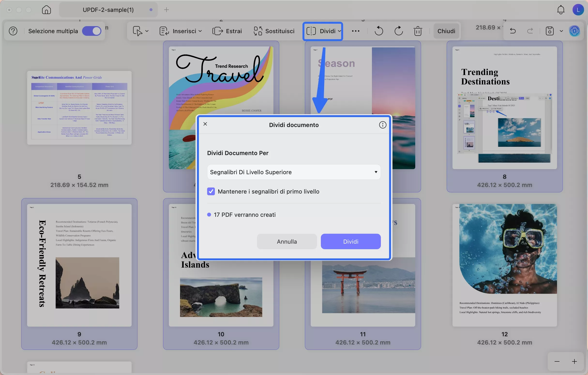This screenshot has width=588, height=375.
Task: Click Annulla to cancel splitting
Action: pos(287,241)
